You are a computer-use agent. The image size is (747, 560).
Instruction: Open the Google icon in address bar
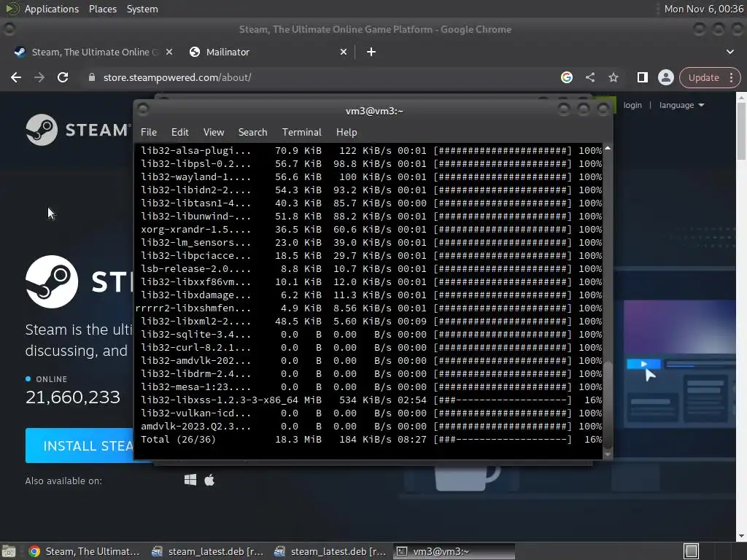566,77
